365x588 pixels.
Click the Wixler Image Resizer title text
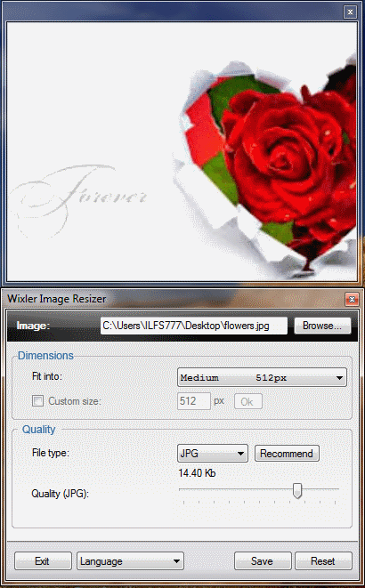57,299
